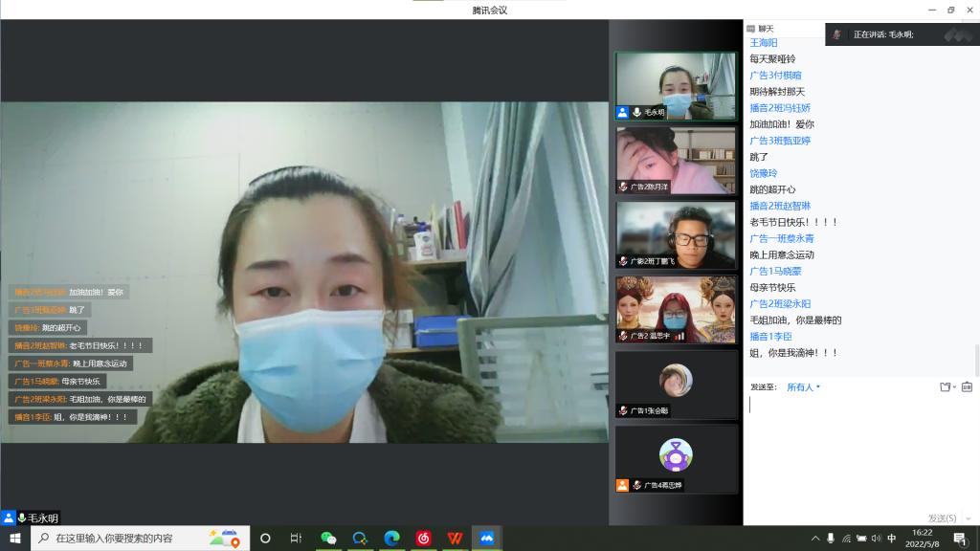Image resolution: width=980 pixels, height=551 pixels.
Task: Click sender name 广告1马晓霰 in chat
Action: point(775,271)
